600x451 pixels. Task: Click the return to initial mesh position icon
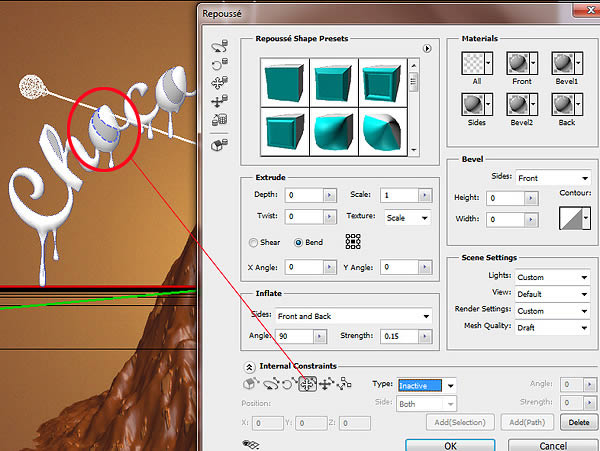click(x=220, y=145)
